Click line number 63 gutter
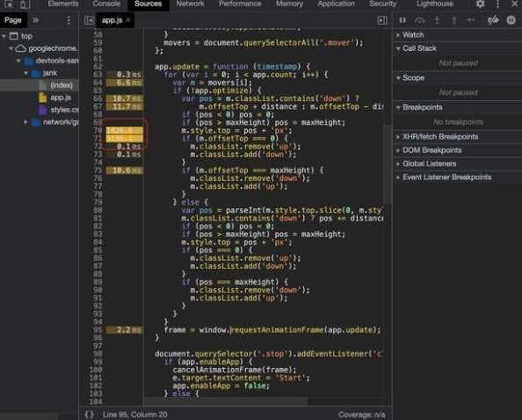Screen dimensions: 522x420 [x=98, y=74]
